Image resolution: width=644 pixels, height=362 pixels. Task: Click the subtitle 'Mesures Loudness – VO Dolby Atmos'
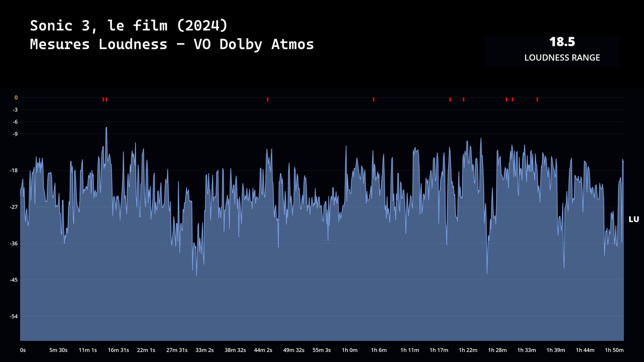172,44
